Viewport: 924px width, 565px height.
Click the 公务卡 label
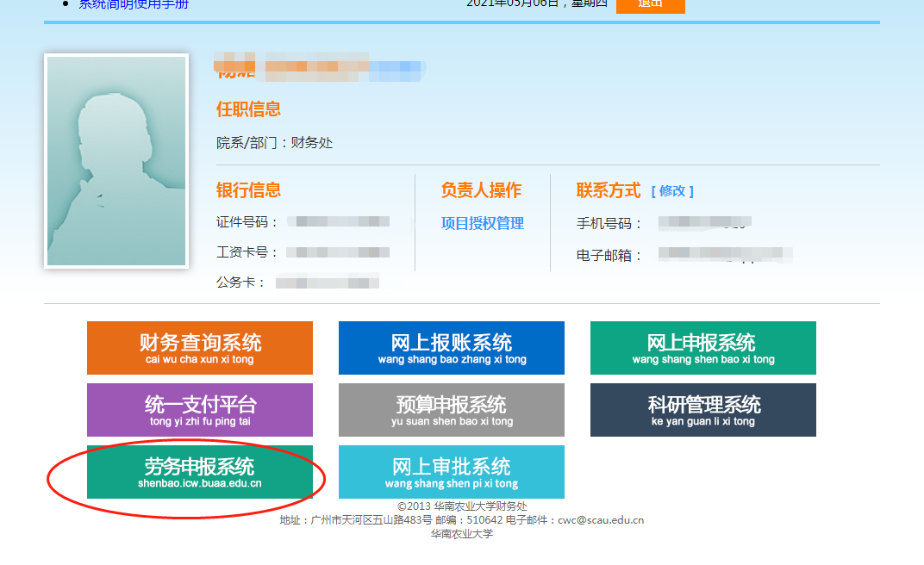[x=240, y=282]
